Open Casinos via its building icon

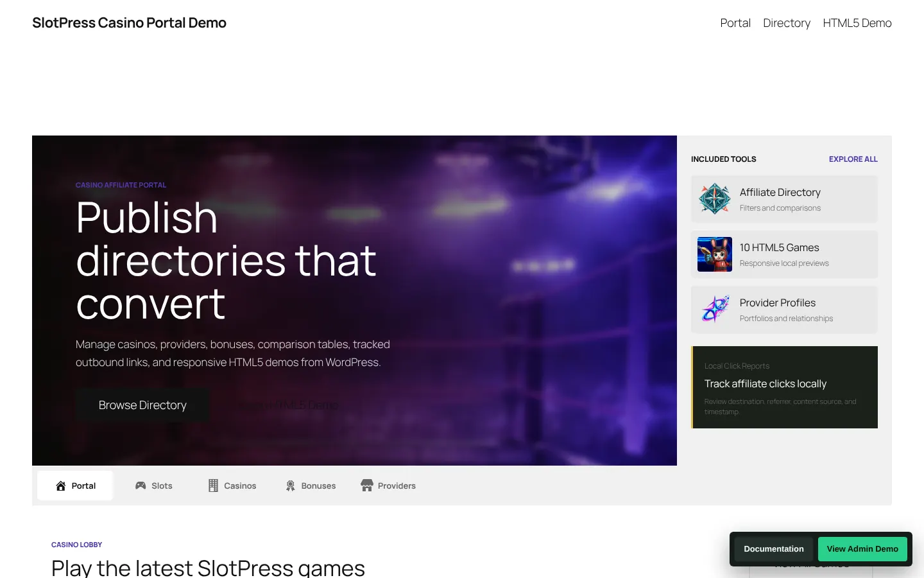[213, 486]
